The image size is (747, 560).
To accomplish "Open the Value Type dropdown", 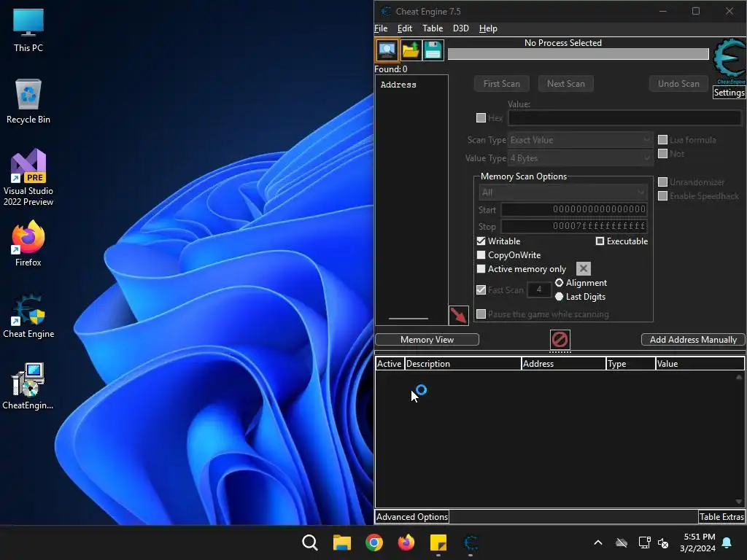I will [580, 158].
